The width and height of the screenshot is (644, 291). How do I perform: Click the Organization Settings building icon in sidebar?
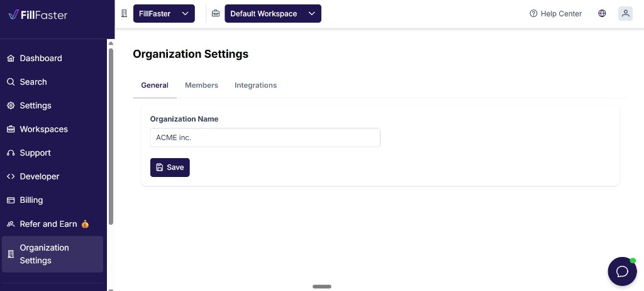tap(11, 254)
